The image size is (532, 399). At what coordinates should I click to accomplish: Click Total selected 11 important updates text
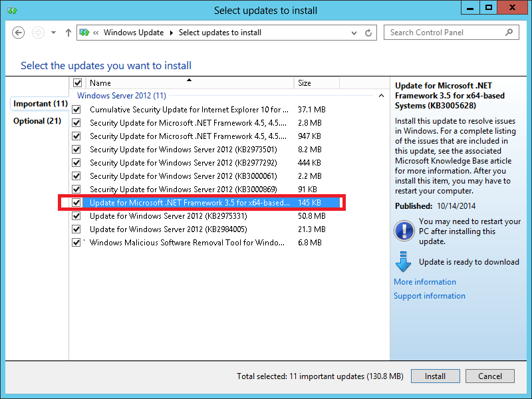tap(320, 376)
